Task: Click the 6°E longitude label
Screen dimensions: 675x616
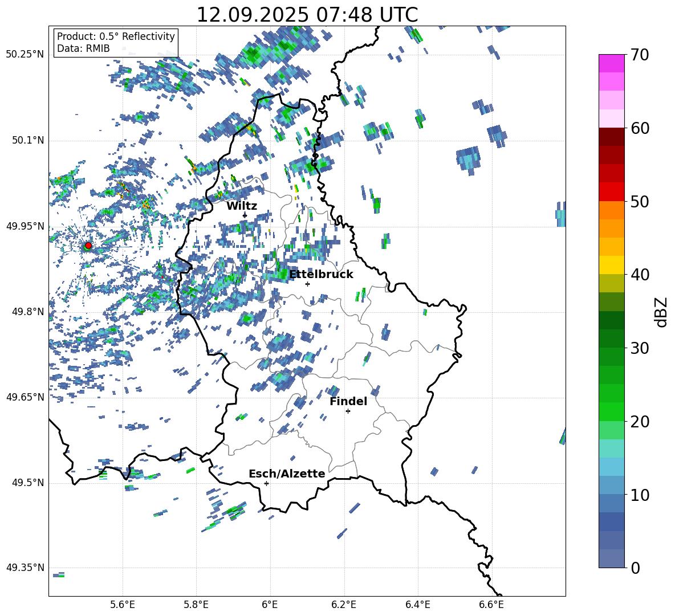Action: pos(270,605)
